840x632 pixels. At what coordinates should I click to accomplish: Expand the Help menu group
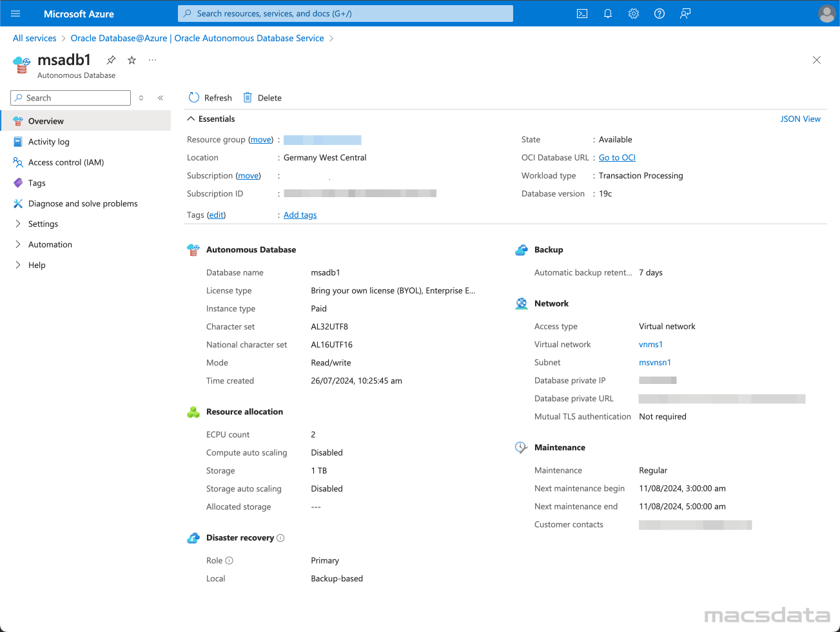pos(18,265)
